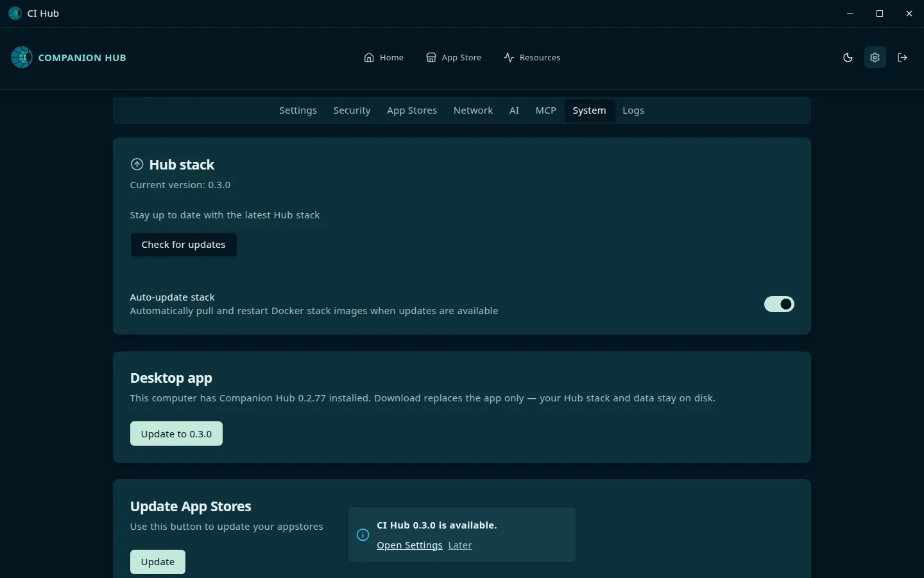Screen dimensions: 924x578
Task: Maximize the CI Hub window
Action: click(x=880, y=13)
